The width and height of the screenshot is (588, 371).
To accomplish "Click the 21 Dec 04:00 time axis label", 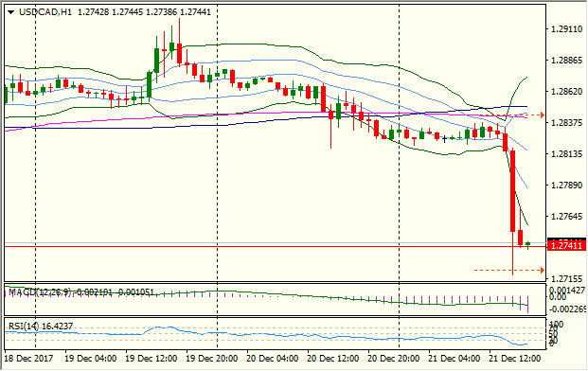I will click(x=454, y=359).
